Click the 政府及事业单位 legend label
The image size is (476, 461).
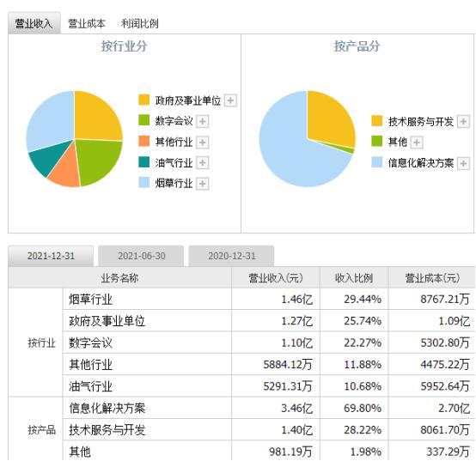click(188, 100)
